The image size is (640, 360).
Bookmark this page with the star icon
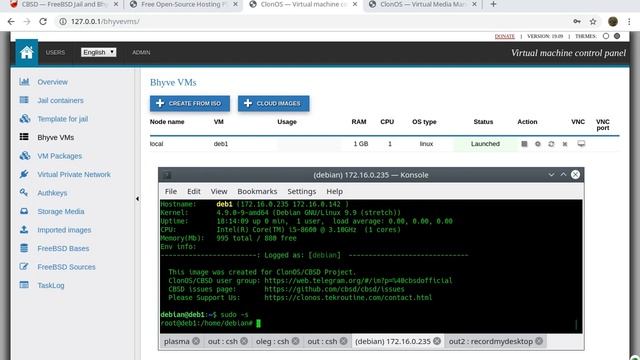[593, 21]
